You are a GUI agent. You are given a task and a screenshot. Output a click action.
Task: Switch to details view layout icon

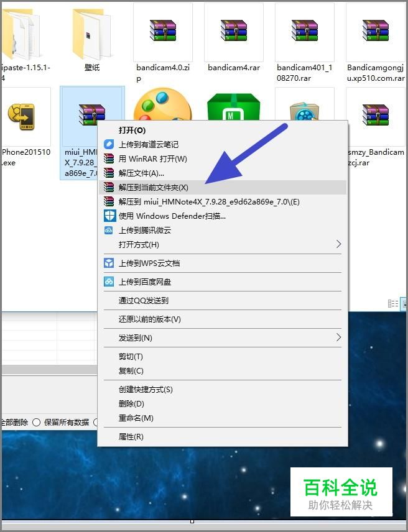pyautogui.click(x=392, y=303)
